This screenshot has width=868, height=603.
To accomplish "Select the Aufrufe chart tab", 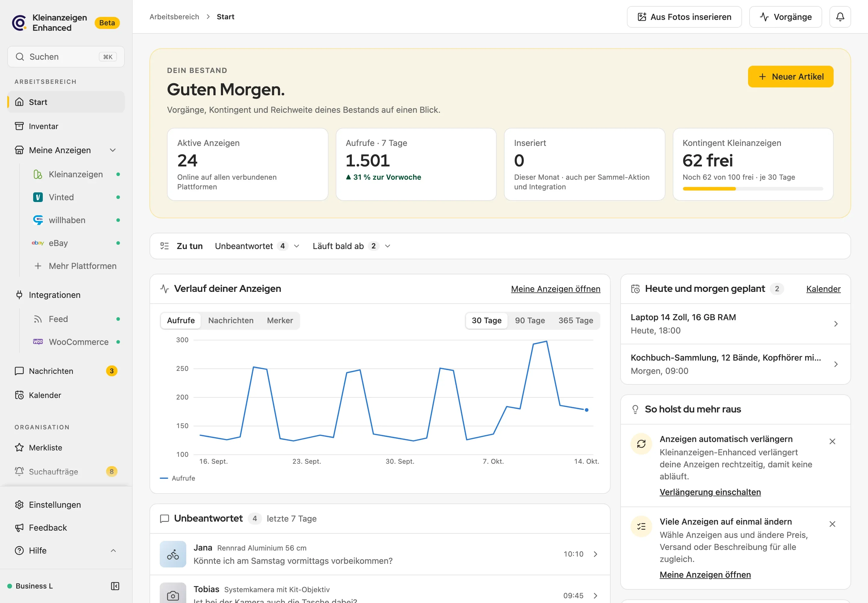I will tap(181, 320).
